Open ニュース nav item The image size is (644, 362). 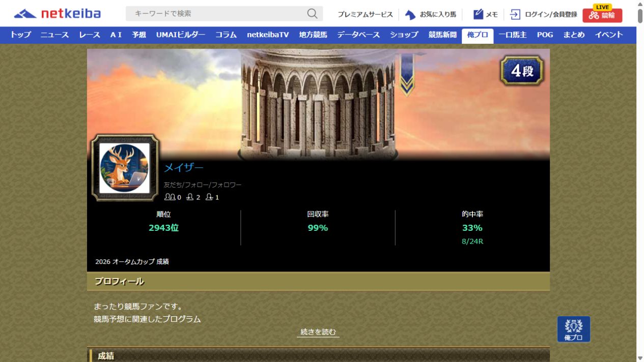[54, 35]
